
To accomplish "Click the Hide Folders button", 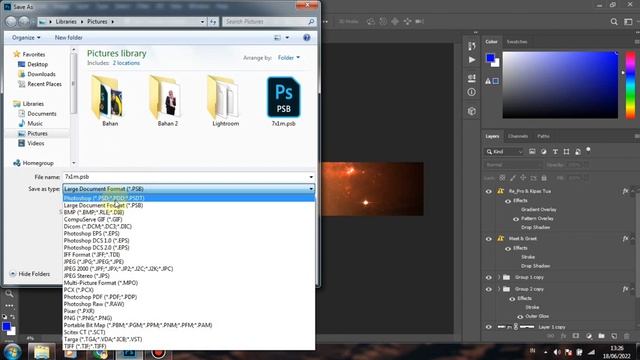I will pyautogui.click(x=30, y=274).
